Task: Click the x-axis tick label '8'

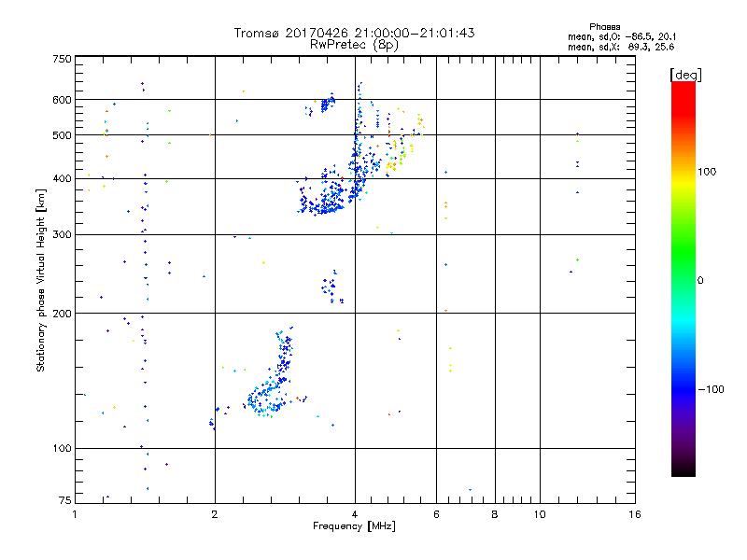Action: pyautogui.click(x=495, y=514)
